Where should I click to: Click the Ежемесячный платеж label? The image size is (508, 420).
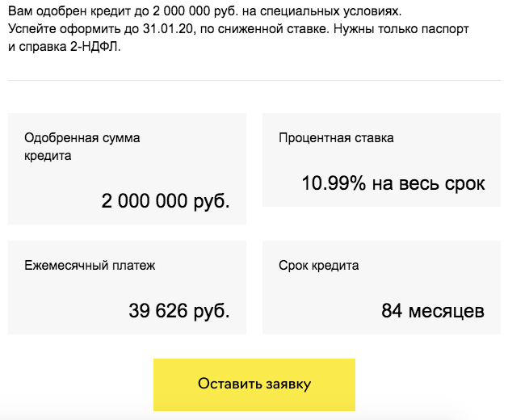click(x=90, y=265)
